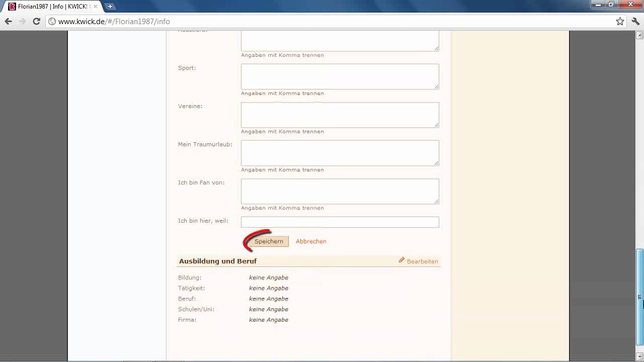Click the Ich bin Fan von label

(x=201, y=183)
